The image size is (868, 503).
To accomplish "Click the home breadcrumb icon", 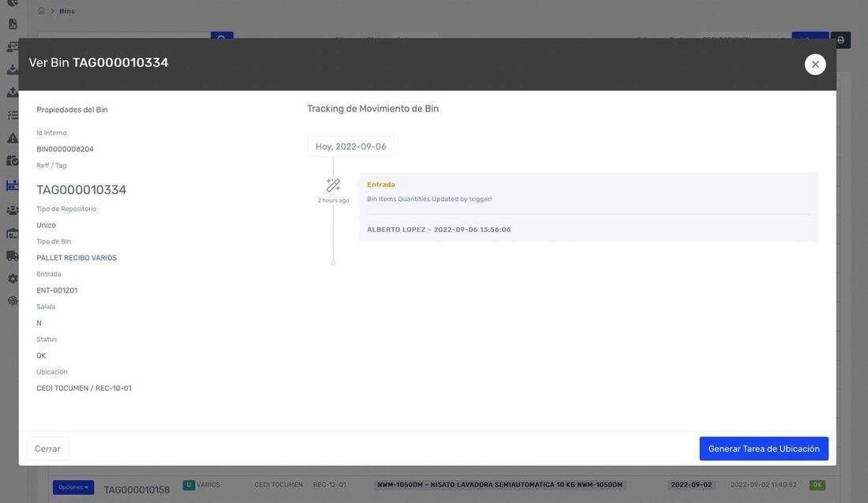I will click(x=41, y=11).
